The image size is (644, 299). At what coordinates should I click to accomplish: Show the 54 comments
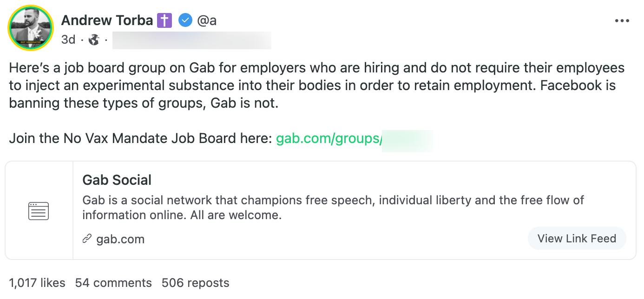coord(113,283)
